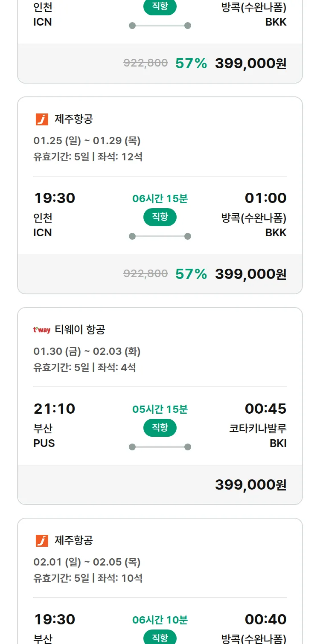Click the route line icon on the PUS–BKI flight
This screenshot has height=644, width=320.
pos(160,447)
